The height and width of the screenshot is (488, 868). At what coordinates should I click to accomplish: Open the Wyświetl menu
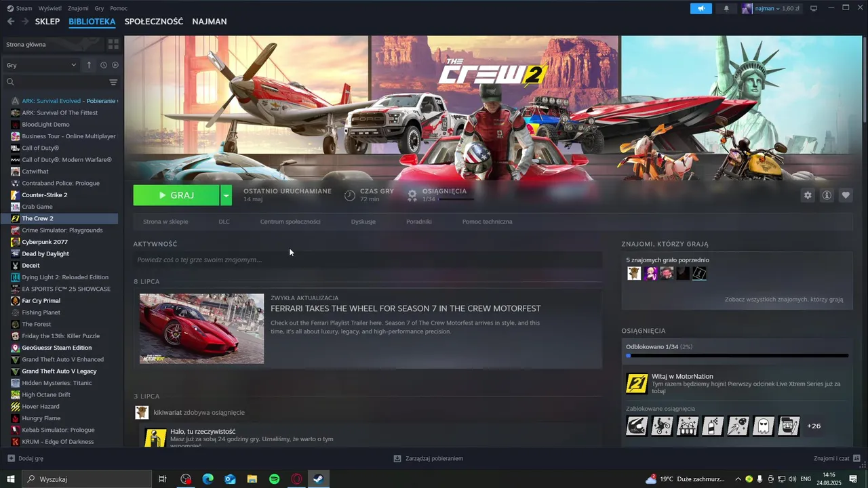50,8
